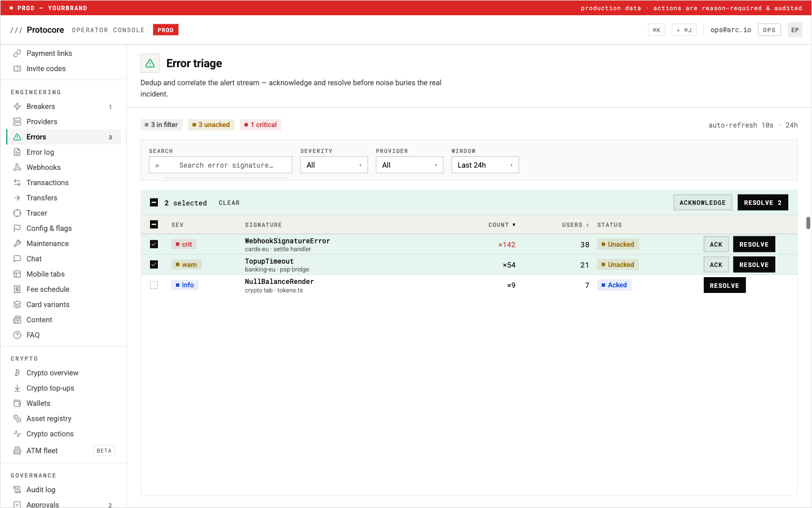Click the FAQ question mark icon

click(x=17, y=335)
